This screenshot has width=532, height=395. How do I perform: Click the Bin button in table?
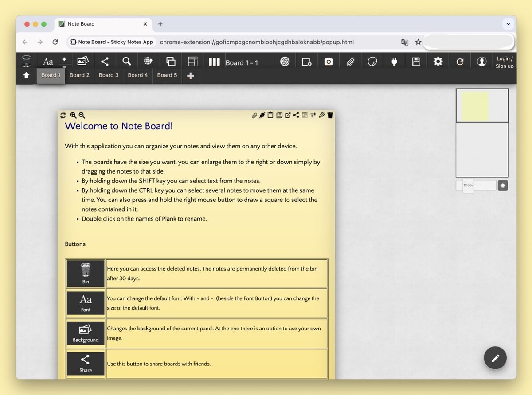point(86,273)
